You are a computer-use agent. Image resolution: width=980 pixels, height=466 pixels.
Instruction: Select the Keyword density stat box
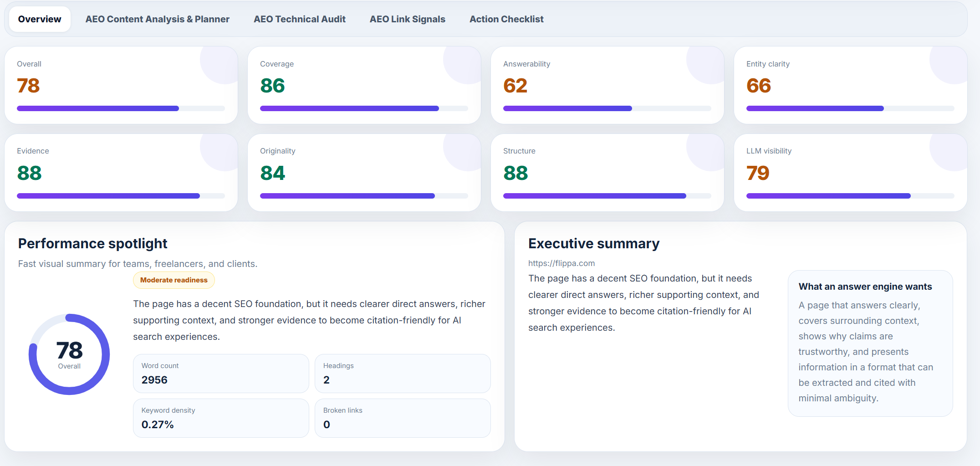pyautogui.click(x=221, y=418)
